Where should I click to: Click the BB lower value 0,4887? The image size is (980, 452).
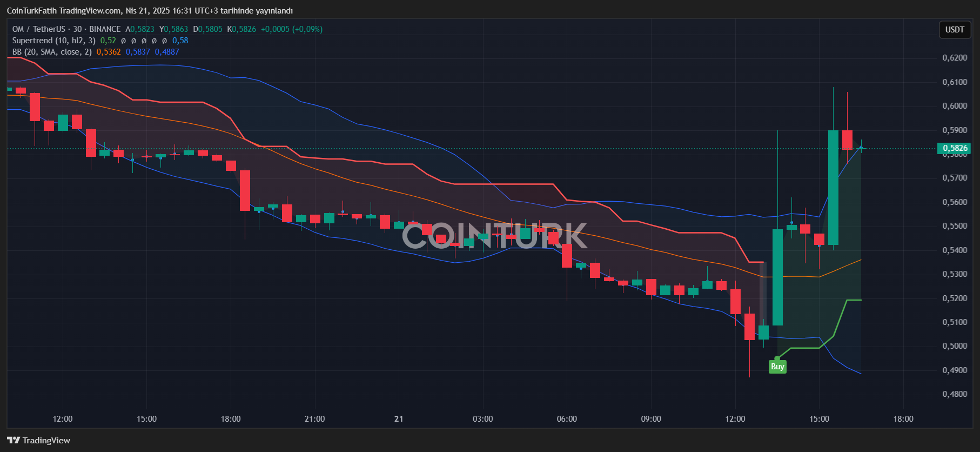167,52
